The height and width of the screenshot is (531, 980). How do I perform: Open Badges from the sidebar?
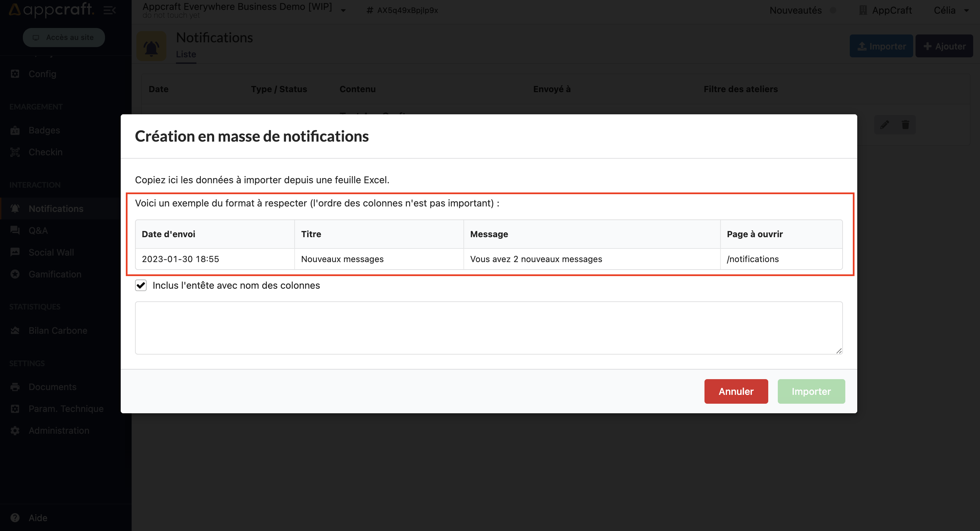point(44,130)
